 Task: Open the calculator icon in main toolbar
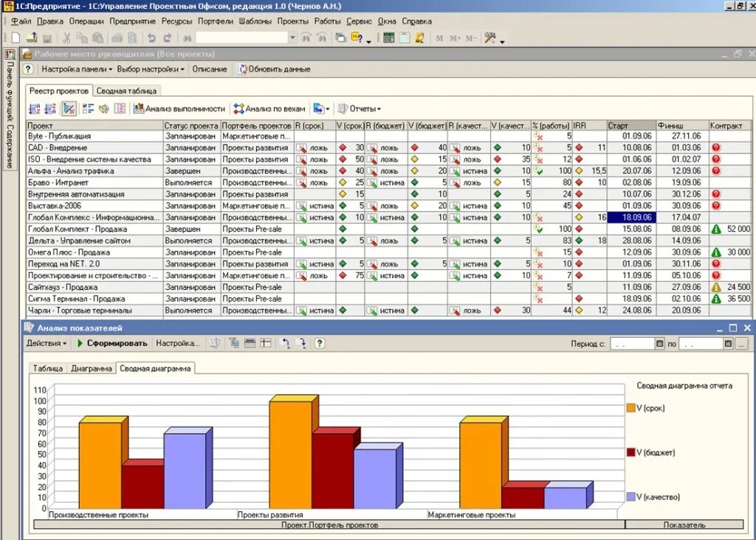[x=388, y=38]
